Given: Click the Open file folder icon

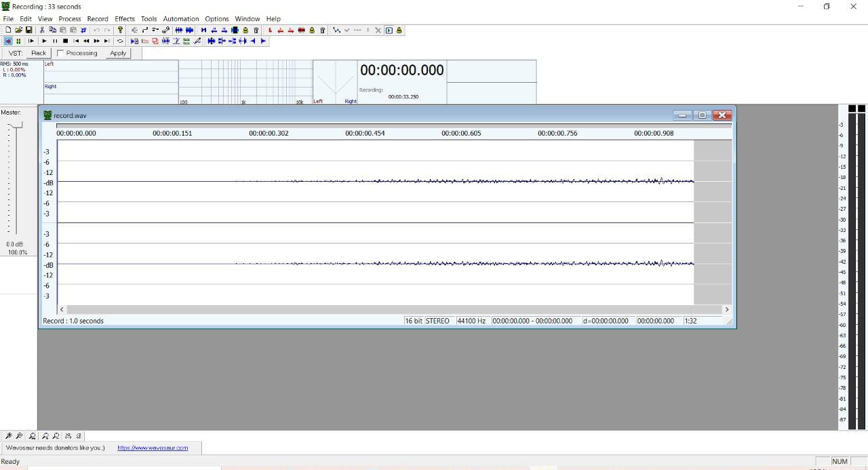Looking at the screenshot, I should pyautogui.click(x=19, y=31).
